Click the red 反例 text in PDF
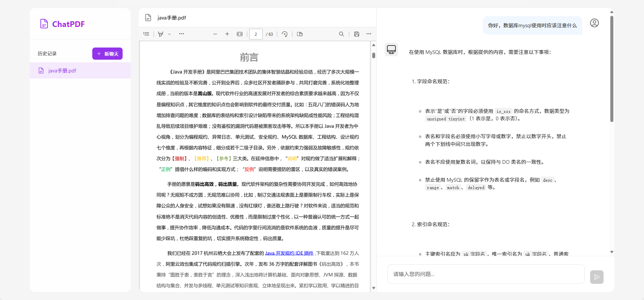Image resolution: width=644 pixels, height=300 pixels. point(249,169)
